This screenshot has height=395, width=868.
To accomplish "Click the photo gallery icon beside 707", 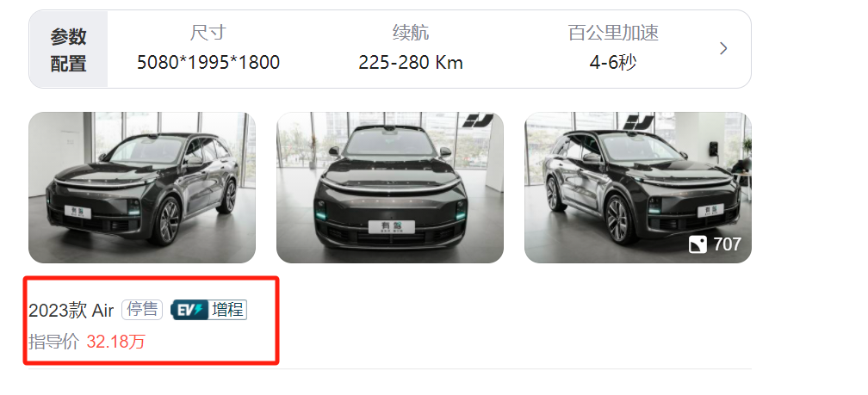I will 697,244.
